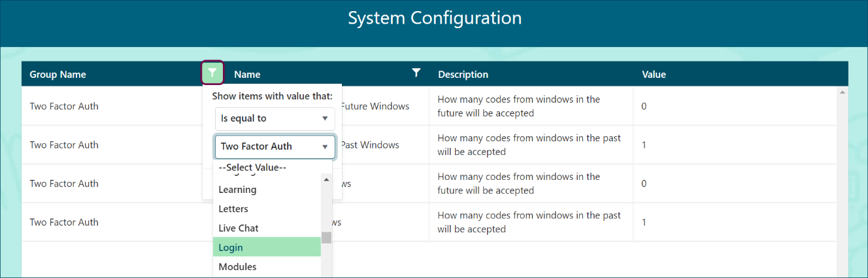This screenshot has width=868, height=278.
Task: Open the 'Two Factor Auth' value dropdown
Action: click(x=275, y=147)
